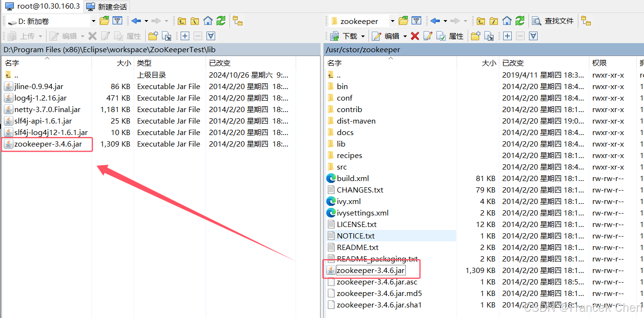Select remote folder conf
644x318 pixels.
click(345, 98)
